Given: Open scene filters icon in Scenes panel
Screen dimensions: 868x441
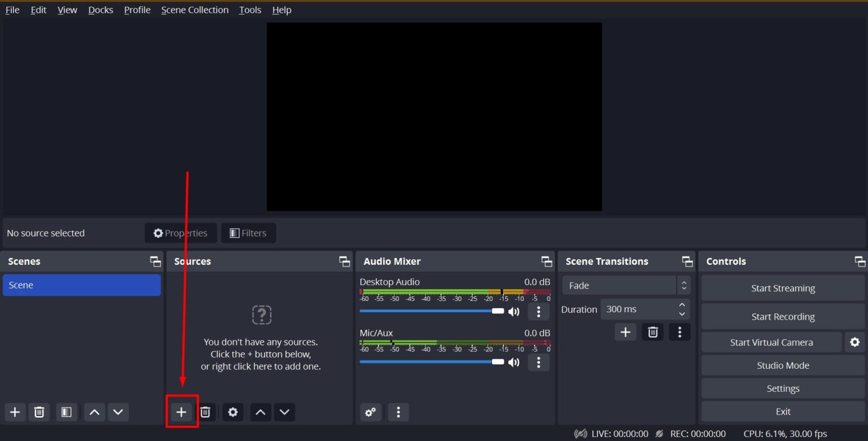Looking at the screenshot, I should click(x=66, y=412).
